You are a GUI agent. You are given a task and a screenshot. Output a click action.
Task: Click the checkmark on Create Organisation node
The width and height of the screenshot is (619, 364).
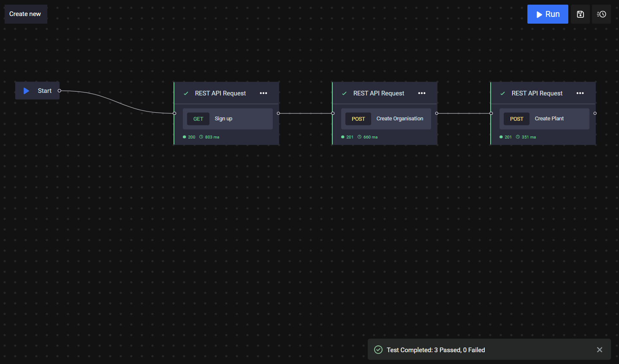coord(344,93)
